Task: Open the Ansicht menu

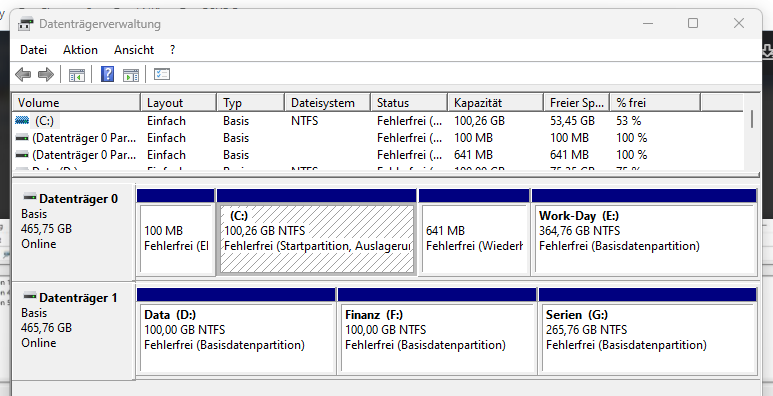Action: [134, 50]
